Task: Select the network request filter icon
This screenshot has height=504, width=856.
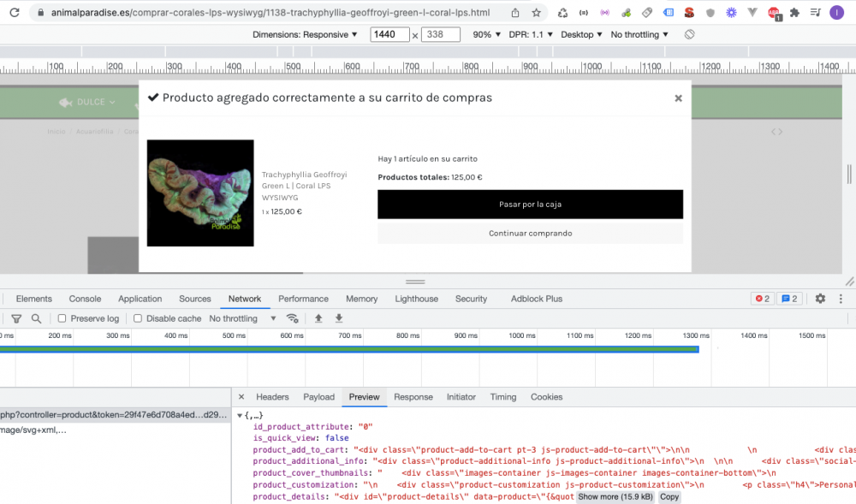Action: [x=16, y=317]
